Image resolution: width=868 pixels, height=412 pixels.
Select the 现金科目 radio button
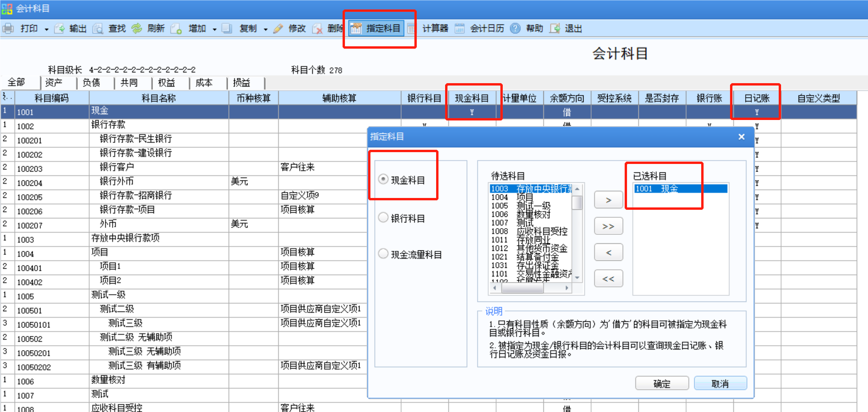click(384, 180)
